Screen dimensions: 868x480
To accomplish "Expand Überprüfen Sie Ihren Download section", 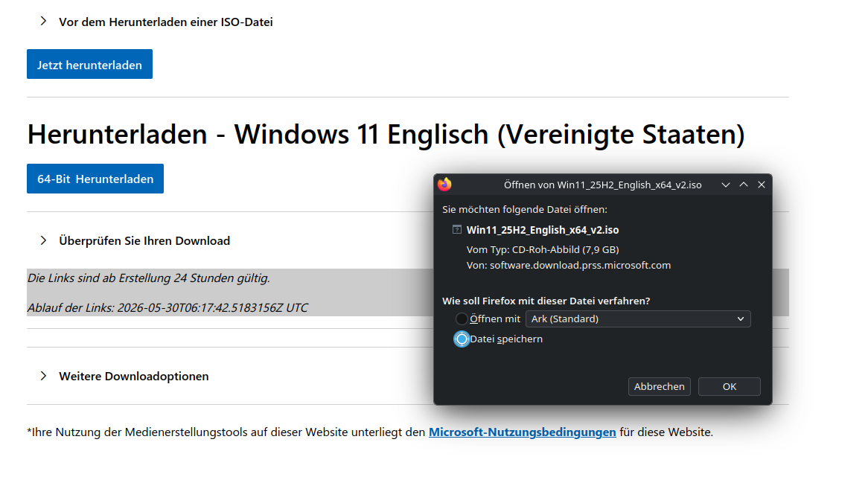I will [144, 241].
